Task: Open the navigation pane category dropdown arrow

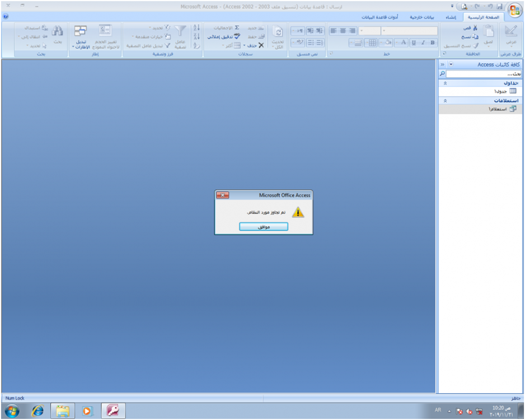Action: pos(451,64)
